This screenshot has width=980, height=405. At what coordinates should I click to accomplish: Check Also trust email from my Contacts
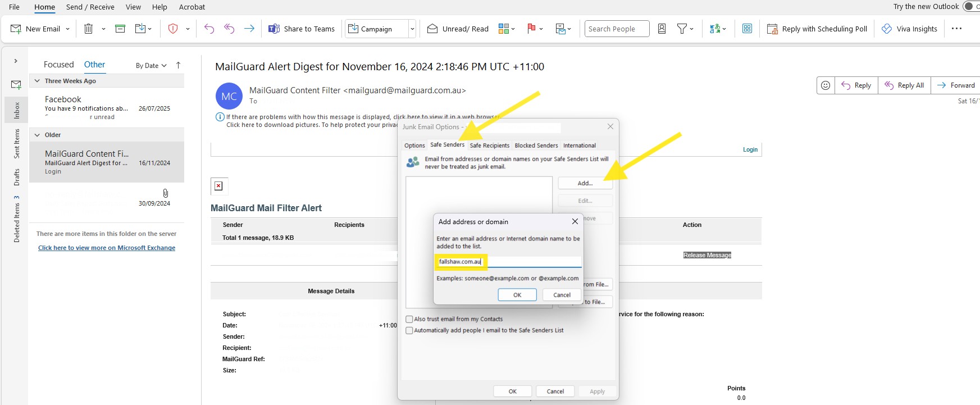point(409,319)
